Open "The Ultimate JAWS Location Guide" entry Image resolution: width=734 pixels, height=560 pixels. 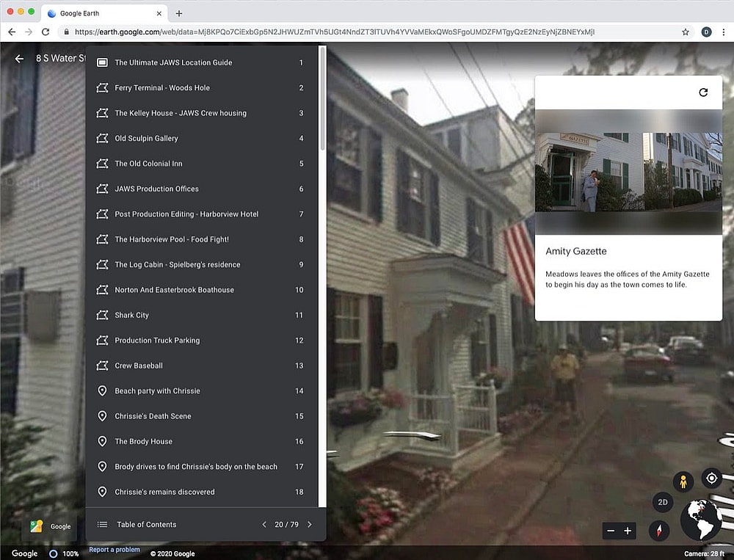173,63
